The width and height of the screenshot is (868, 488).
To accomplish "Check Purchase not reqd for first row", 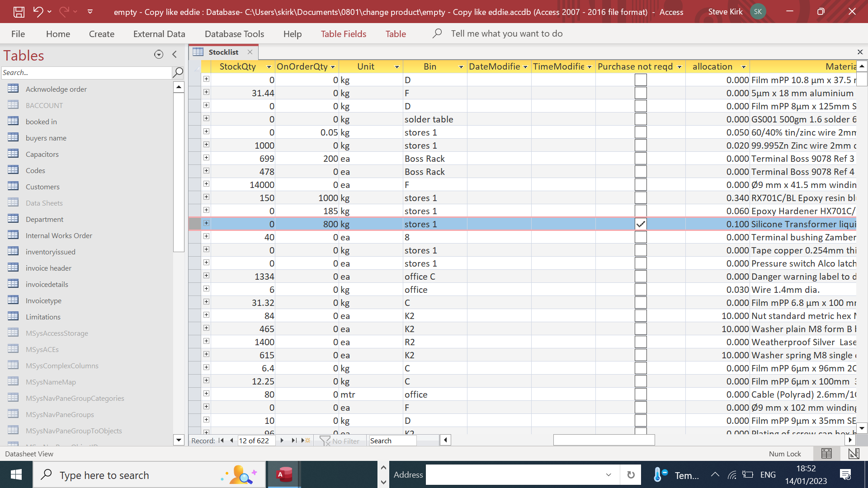I will (x=641, y=80).
